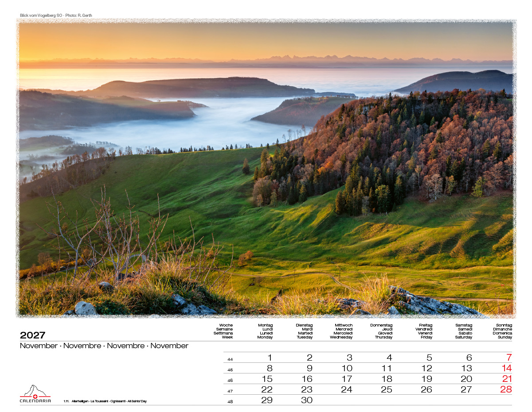Click the 'Allerheiligen' All Saints' Day holiday note
Screen dimensions: 532x412
(x=105, y=401)
